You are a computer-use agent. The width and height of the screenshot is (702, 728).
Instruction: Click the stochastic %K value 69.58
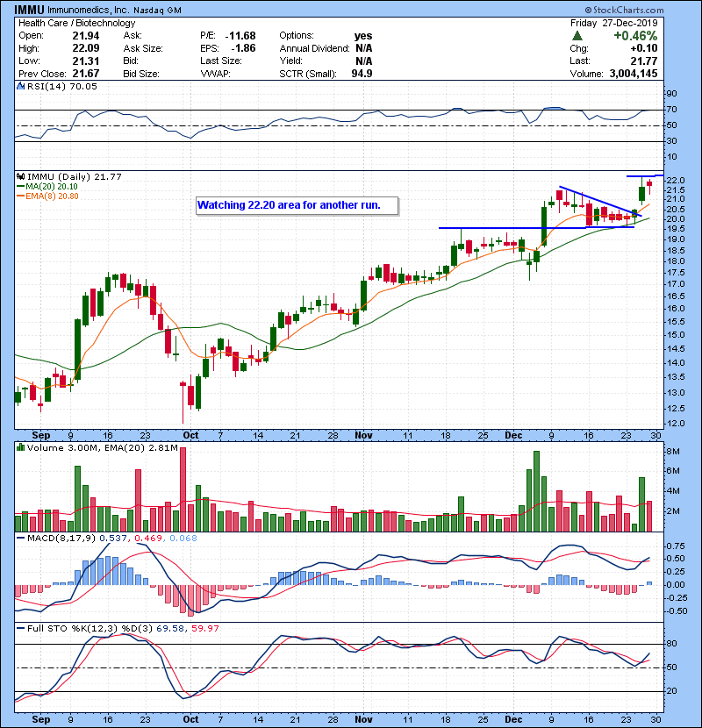(x=169, y=629)
